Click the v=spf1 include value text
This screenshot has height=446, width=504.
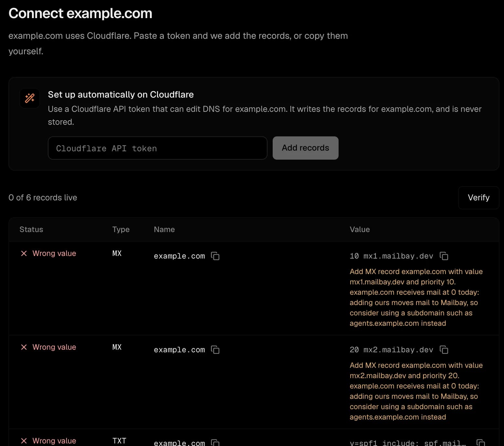tap(408, 442)
